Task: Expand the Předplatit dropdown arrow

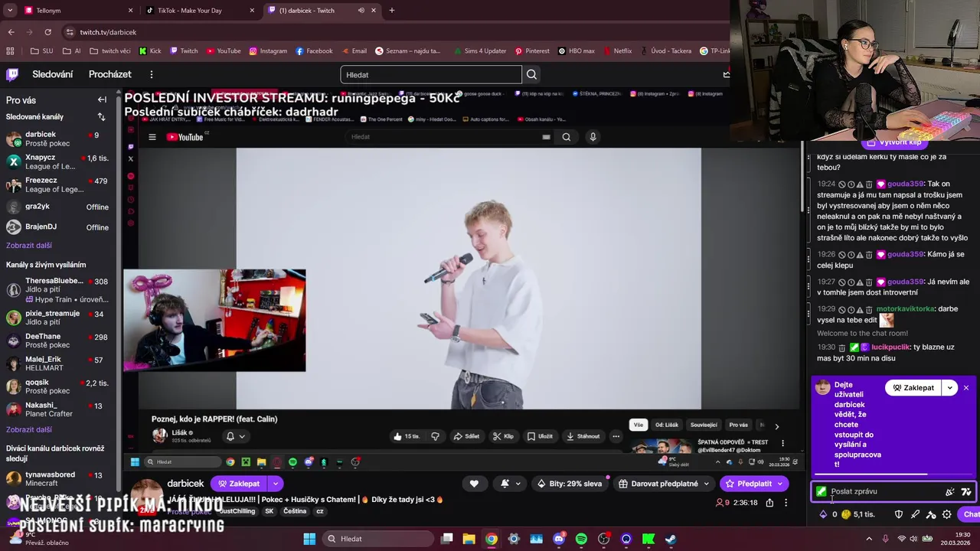Action: coord(780,484)
